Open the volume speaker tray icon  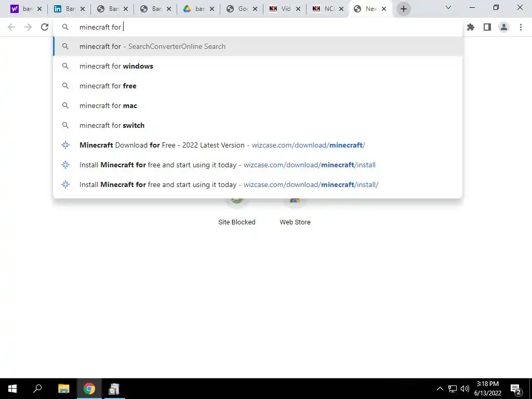click(x=465, y=389)
